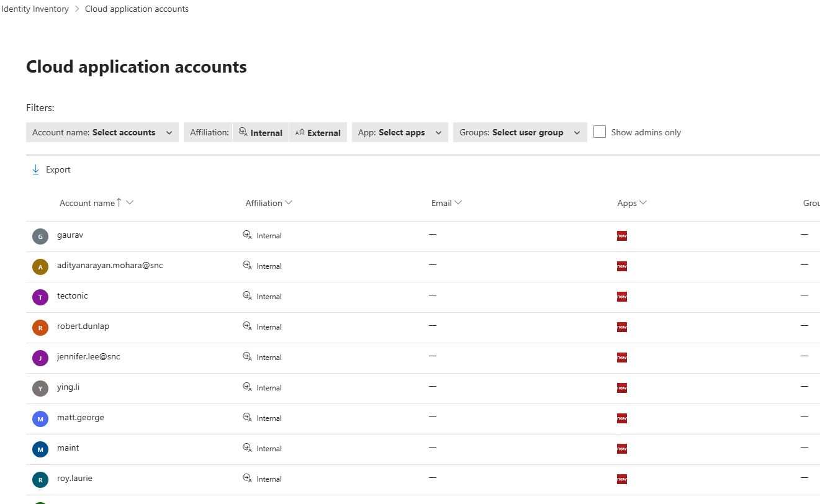Open the Select apps dropdown
Screen dimensions: 820x504
click(x=399, y=132)
